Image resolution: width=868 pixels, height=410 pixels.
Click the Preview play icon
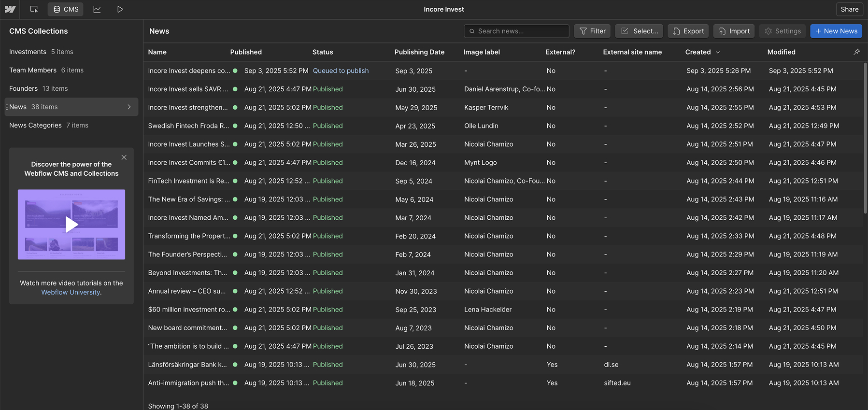tap(120, 9)
